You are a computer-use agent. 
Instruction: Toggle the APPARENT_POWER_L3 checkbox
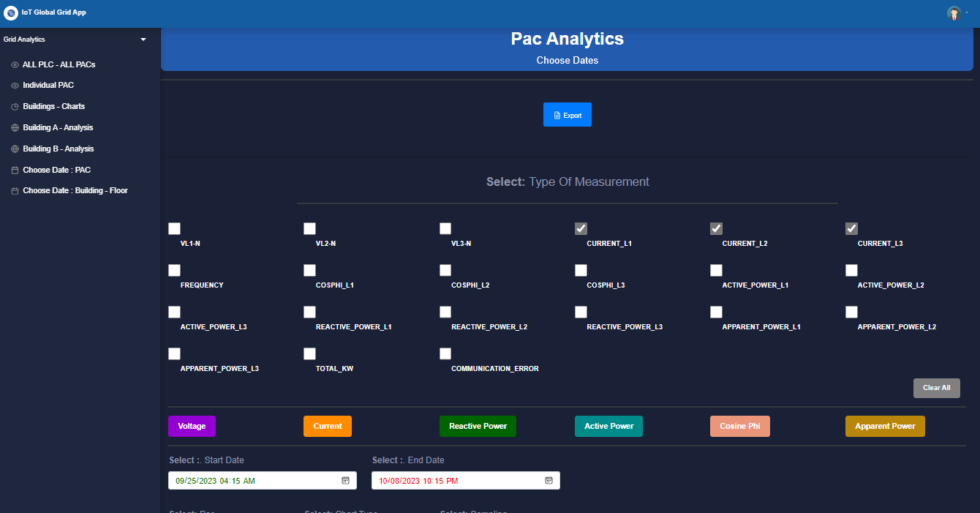[x=175, y=354]
